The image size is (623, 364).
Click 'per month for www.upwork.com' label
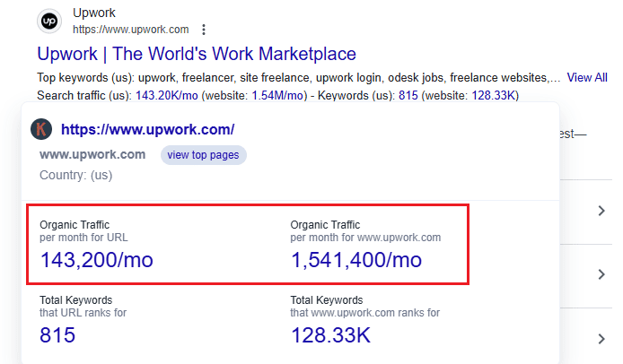point(365,238)
